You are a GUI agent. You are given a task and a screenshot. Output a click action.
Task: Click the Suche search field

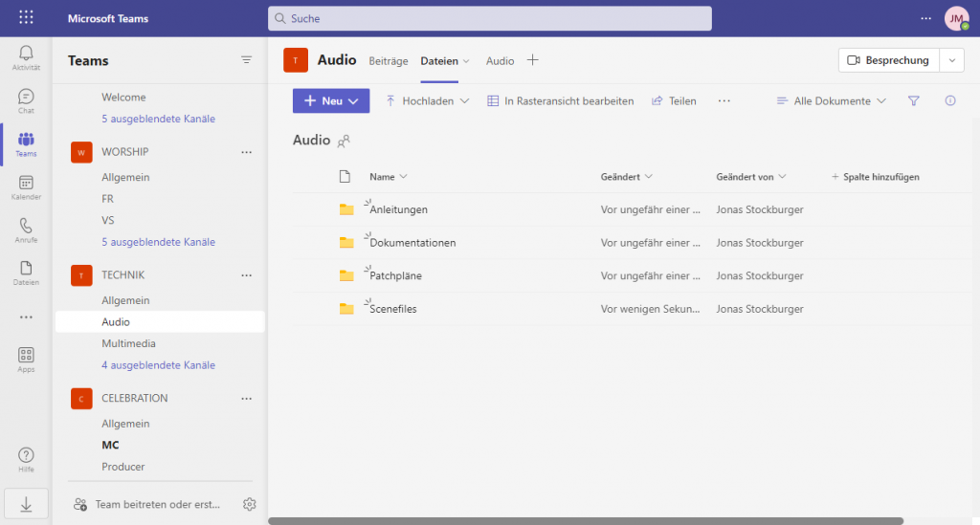(x=489, y=18)
